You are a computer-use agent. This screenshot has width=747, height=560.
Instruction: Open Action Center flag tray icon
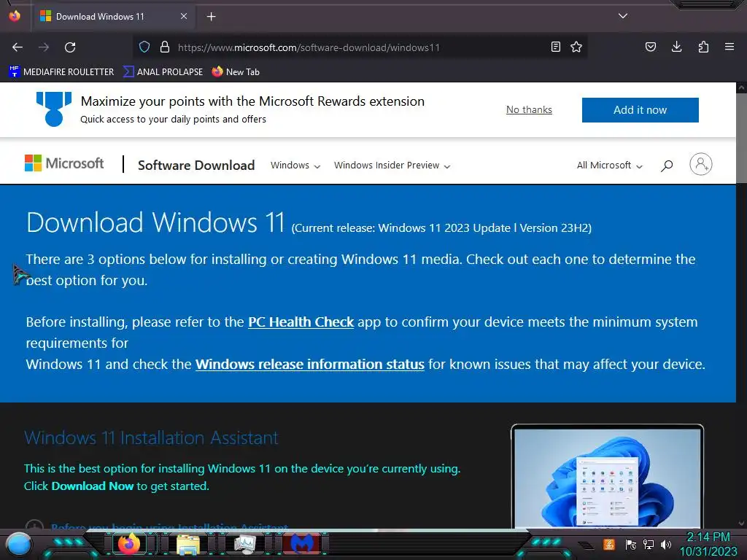coord(631,544)
